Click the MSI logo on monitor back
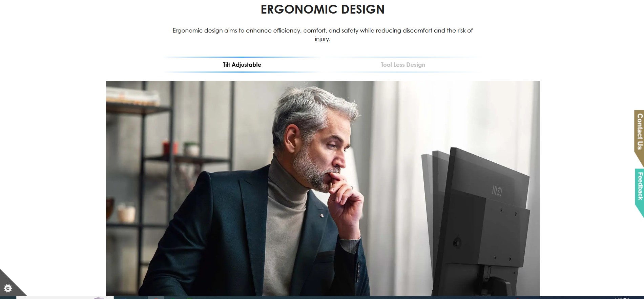Screen dimensions: 644x299 click(x=497, y=191)
